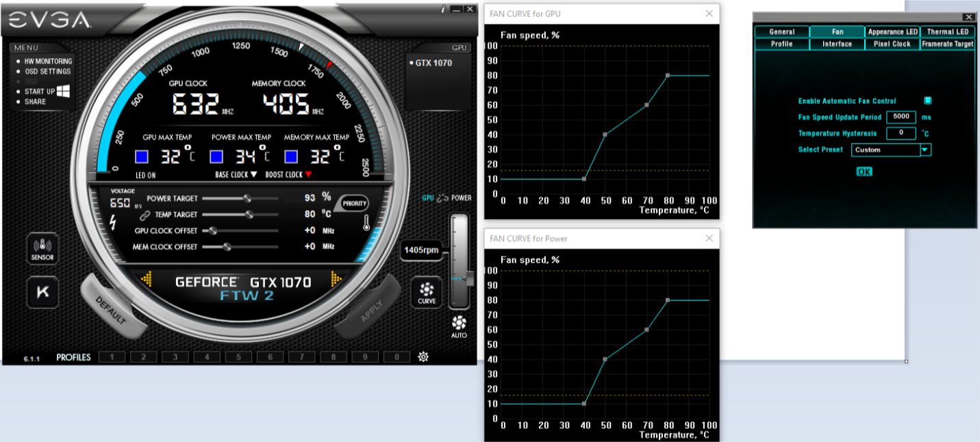980x442 pixels.
Task: Click the PRIORITY button
Action: [355, 203]
